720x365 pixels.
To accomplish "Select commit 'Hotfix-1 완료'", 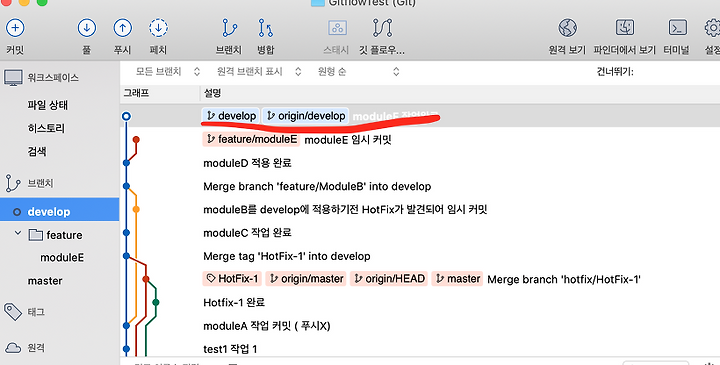I will (234, 302).
